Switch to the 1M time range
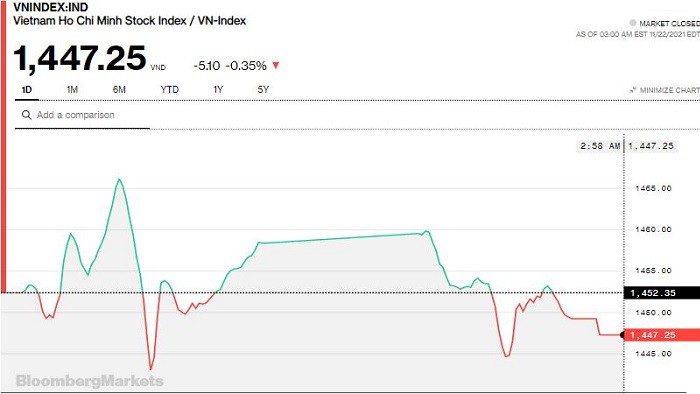This screenshot has width=700, height=394. tap(72, 90)
